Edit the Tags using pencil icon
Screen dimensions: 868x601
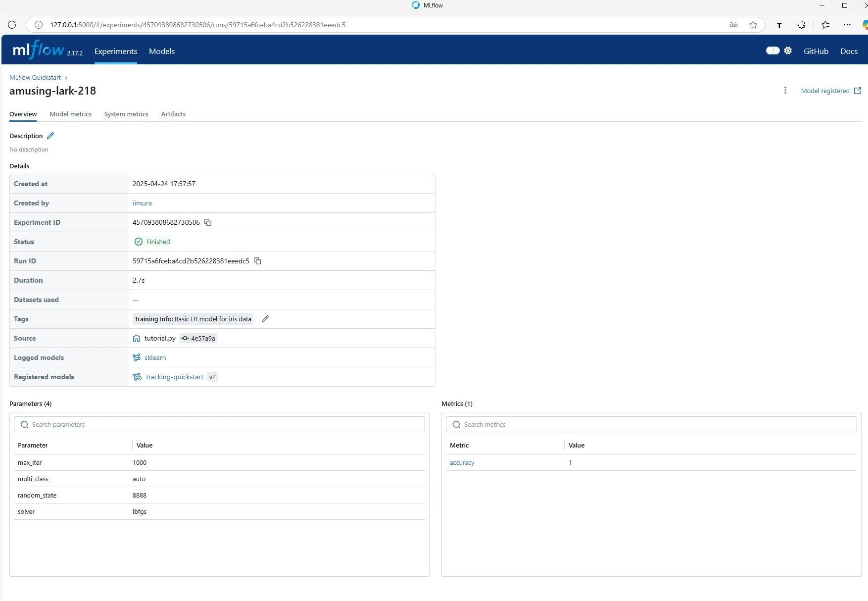[x=265, y=319]
